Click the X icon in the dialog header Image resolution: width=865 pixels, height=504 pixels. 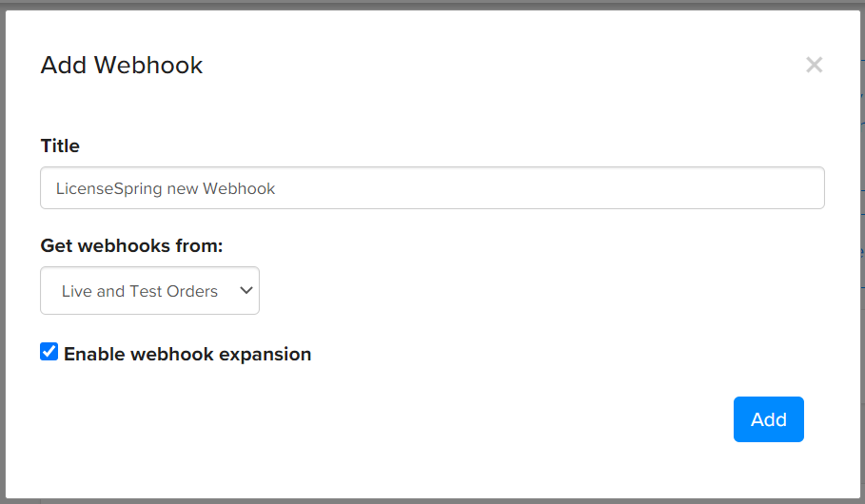[814, 65]
